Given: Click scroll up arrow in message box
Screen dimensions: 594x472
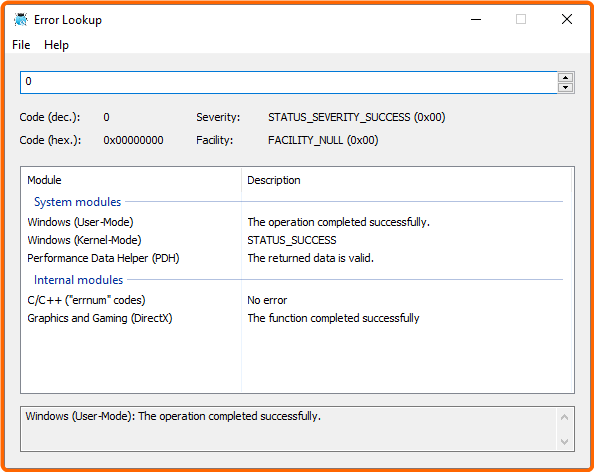Looking at the screenshot, I should pyautogui.click(x=564, y=417).
